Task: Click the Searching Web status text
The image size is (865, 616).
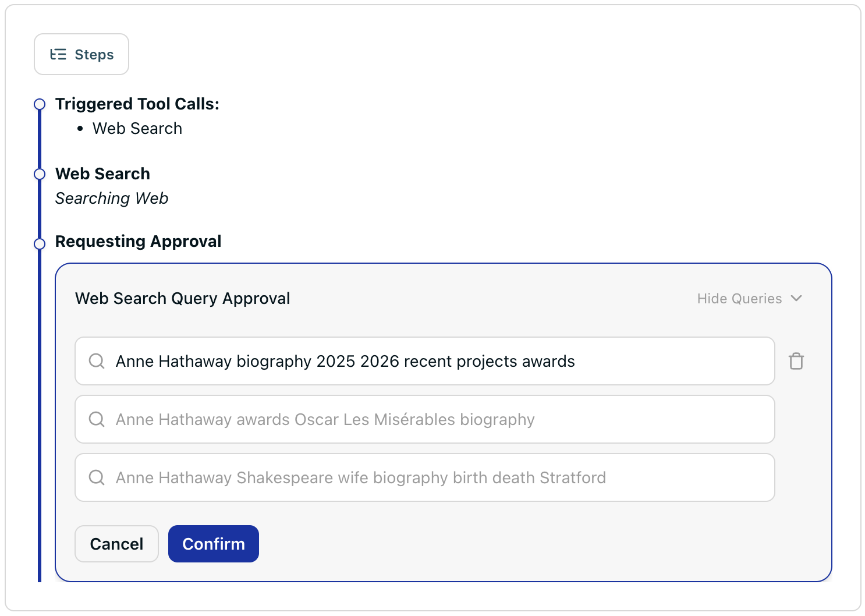Action: pos(112,199)
